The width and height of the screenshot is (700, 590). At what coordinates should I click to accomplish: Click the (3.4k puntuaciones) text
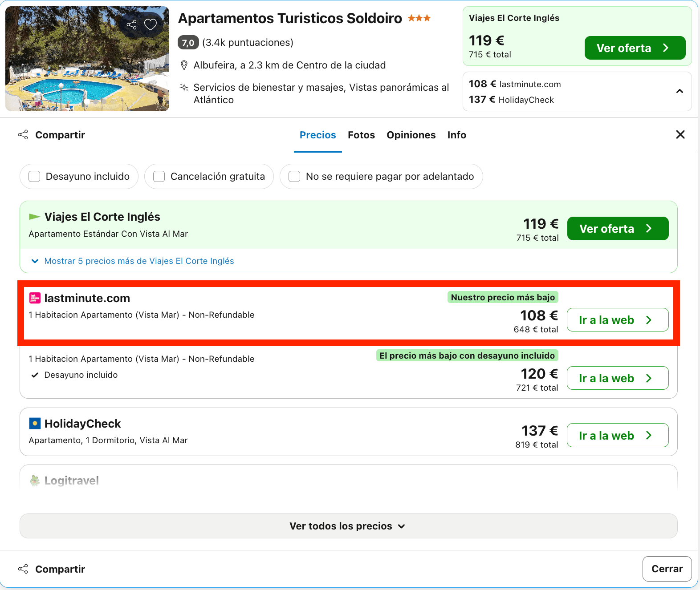pos(248,43)
